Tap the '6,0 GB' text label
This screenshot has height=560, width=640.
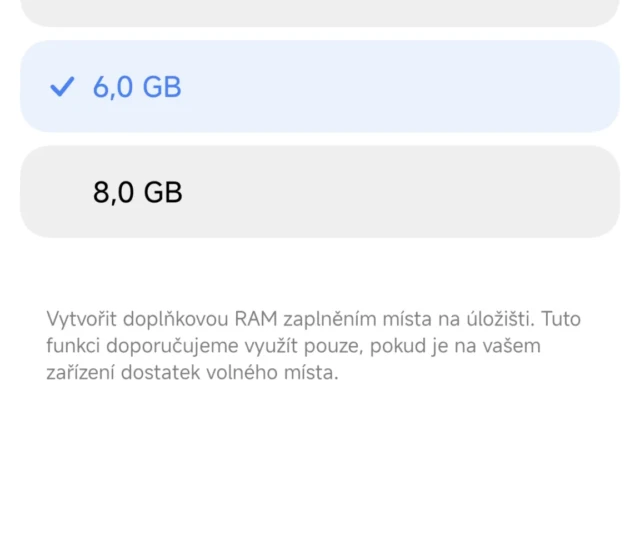coord(137,88)
